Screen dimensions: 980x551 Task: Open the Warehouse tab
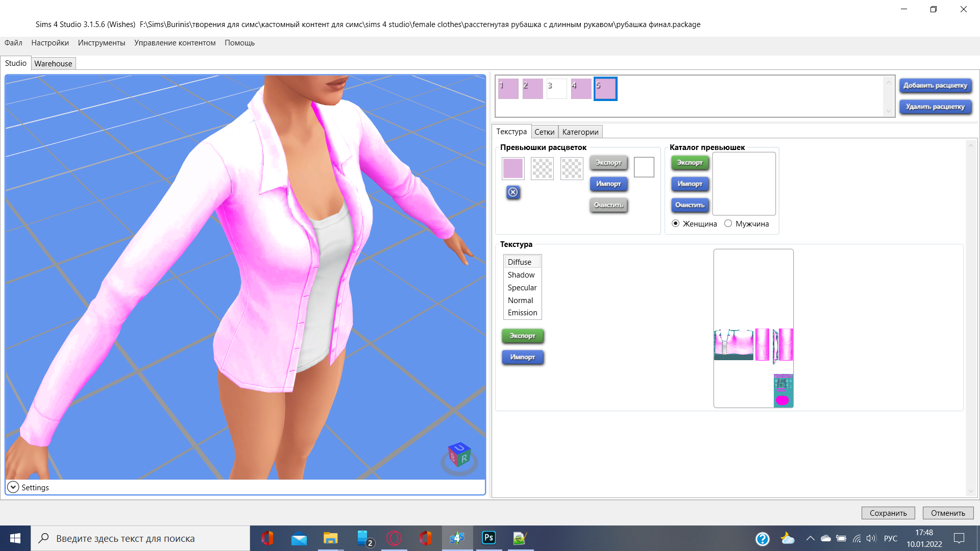tap(53, 63)
